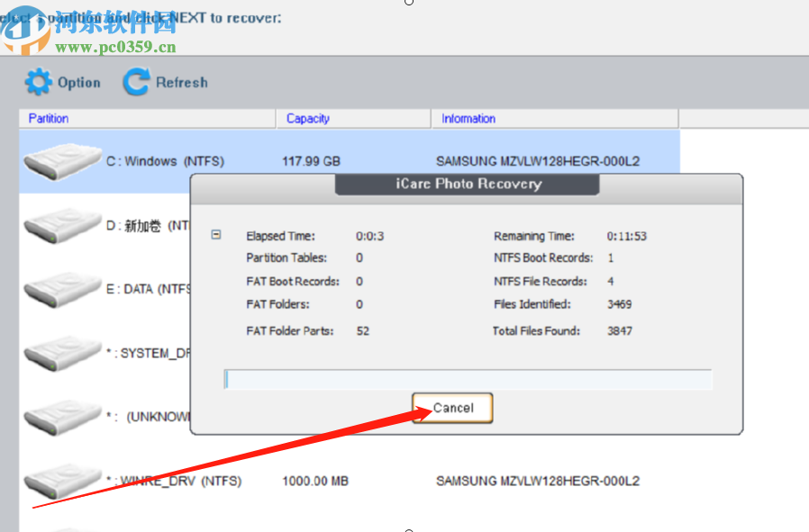Click SAMSUNG info in C: row
Viewport: 809px width, 532px height.
tap(538, 161)
